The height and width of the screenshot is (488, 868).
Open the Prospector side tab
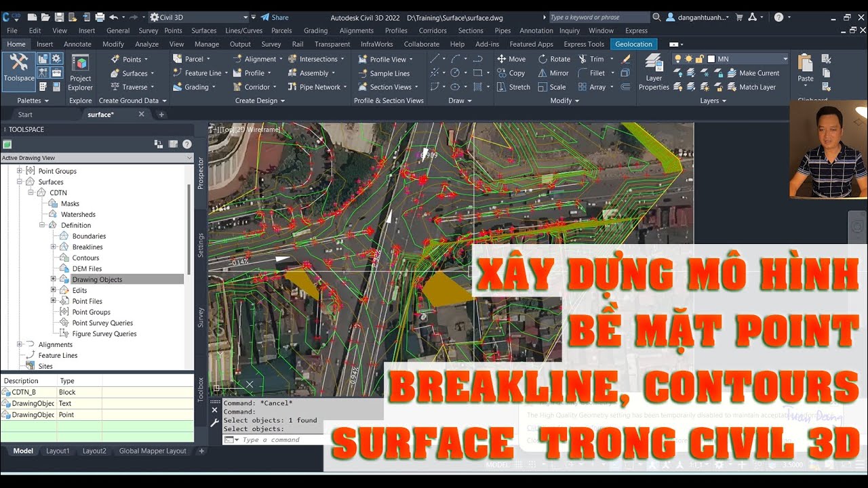[x=201, y=173]
